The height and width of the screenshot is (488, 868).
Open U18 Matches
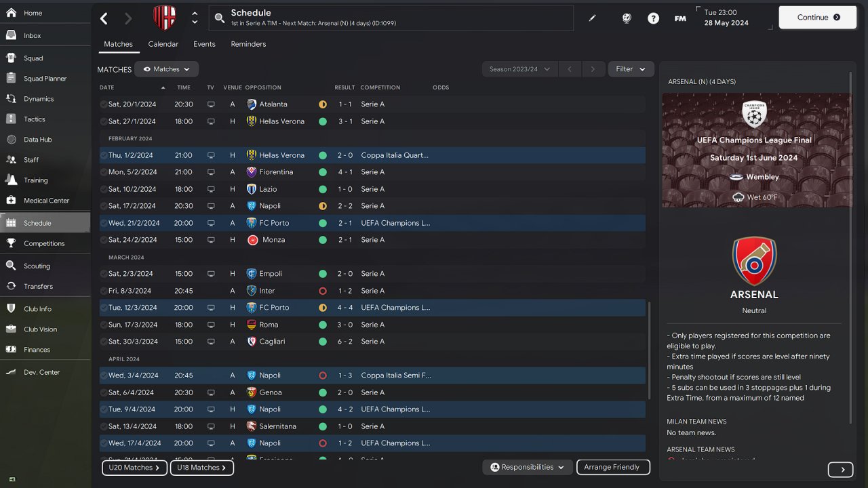tap(201, 468)
